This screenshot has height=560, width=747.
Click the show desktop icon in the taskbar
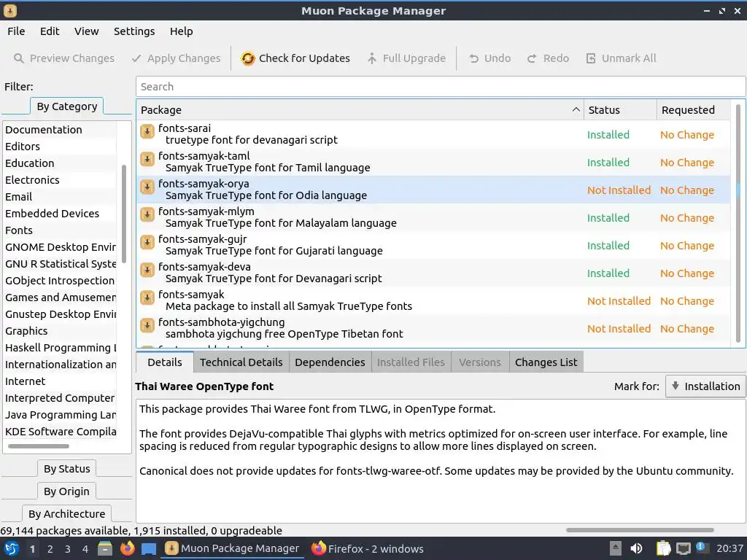tap(149, 548)
